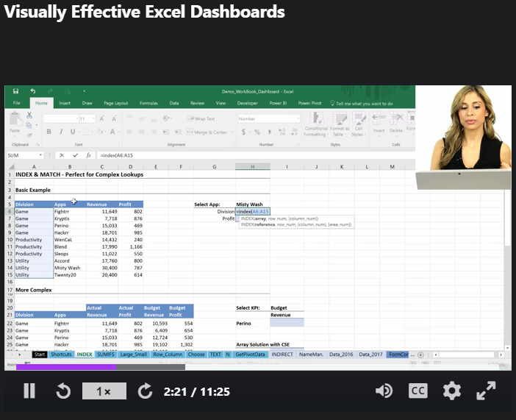The image size is (516, 420).
Task: Click the Font Color A button
Action: coord(112,132)
